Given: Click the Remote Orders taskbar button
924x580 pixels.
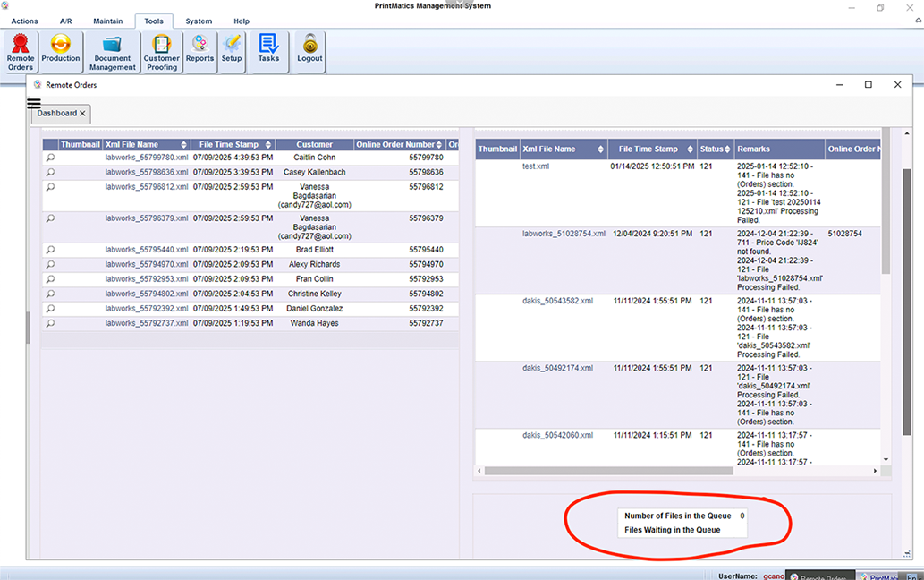Looking at the screenshot, I should (x=822, y=576).
